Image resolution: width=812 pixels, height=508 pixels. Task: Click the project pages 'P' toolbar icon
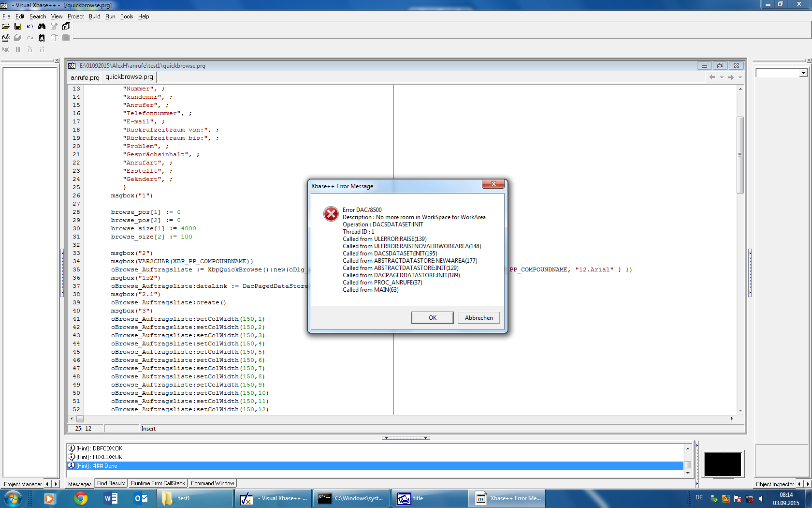pyautogui.click(x=66, y=26)
